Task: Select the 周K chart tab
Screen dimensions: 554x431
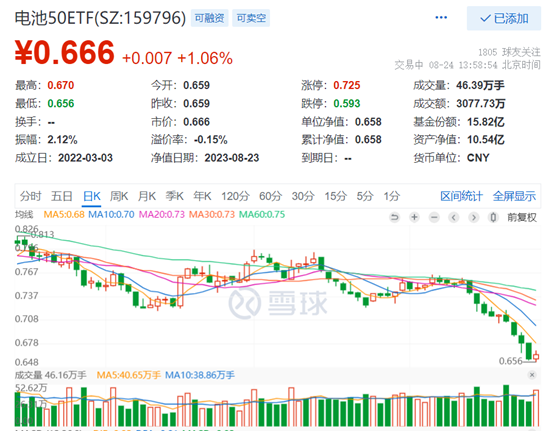Action: tap(119, 196)
